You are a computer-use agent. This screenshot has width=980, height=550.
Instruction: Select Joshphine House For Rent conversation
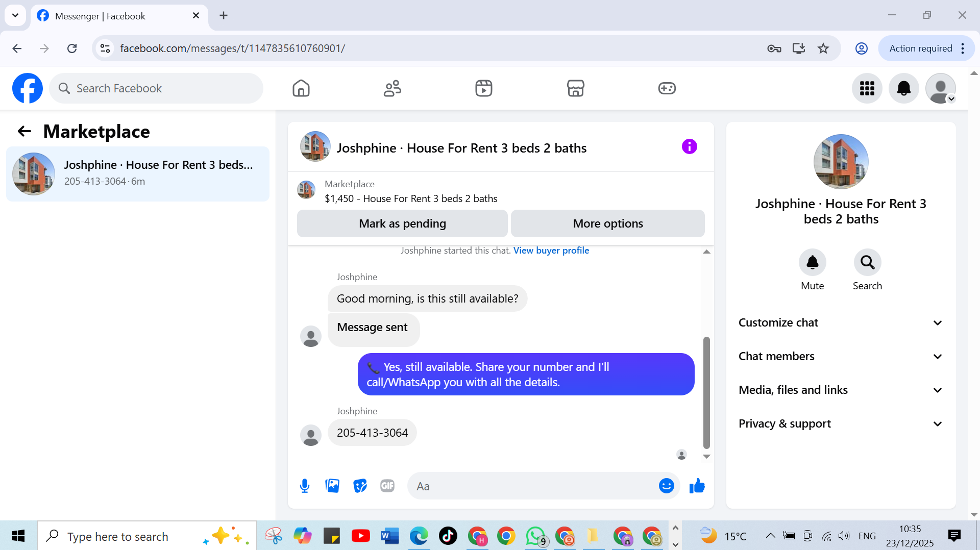(138, 174)
